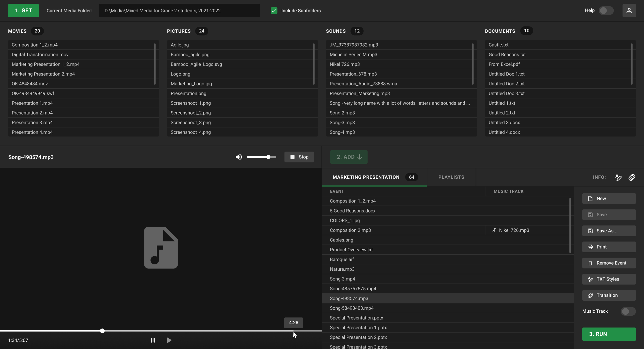This screenshot has height=349, width=644.
Task: Click the text styles info icon
Action: (x=618, y=177)
